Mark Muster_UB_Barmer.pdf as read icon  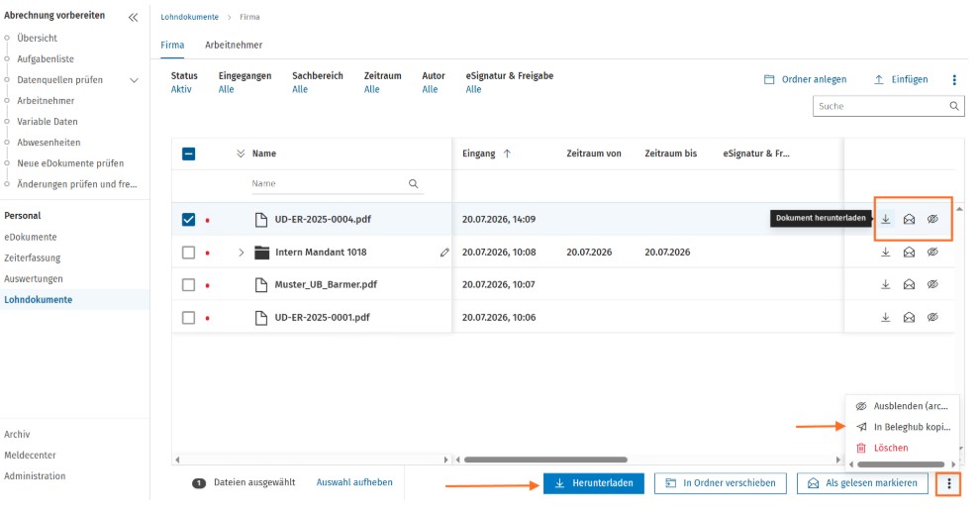pyautogui.click(x=909, y=284)
